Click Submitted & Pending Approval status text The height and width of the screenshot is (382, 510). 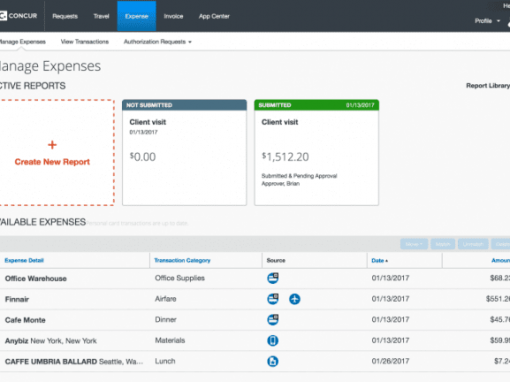[299, 176]
